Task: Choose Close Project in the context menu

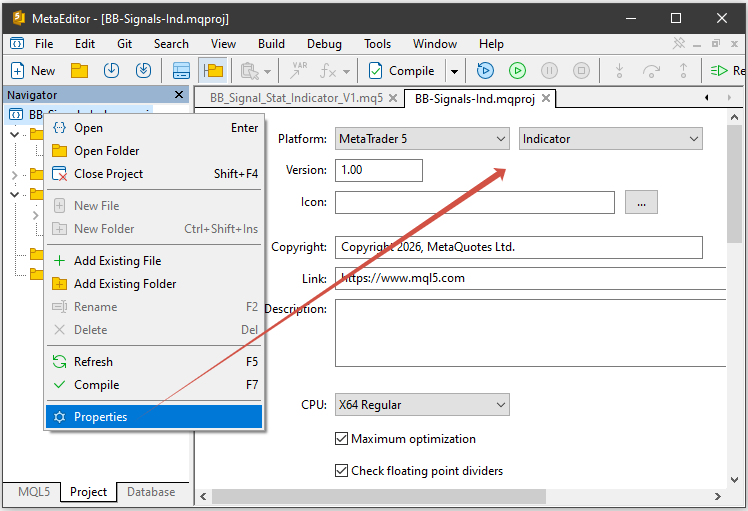Action: (154, 174)
